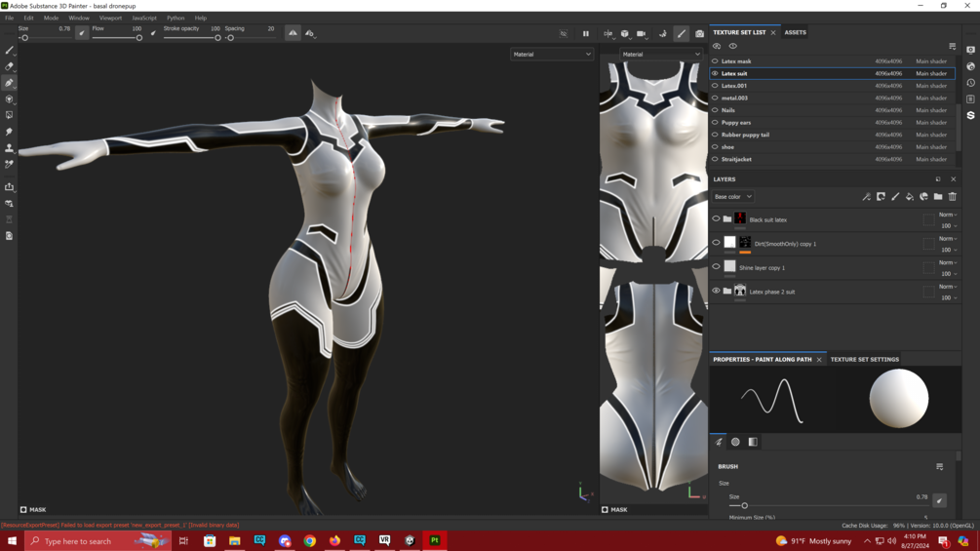Pause the viewport engine computation

[585, 34]
